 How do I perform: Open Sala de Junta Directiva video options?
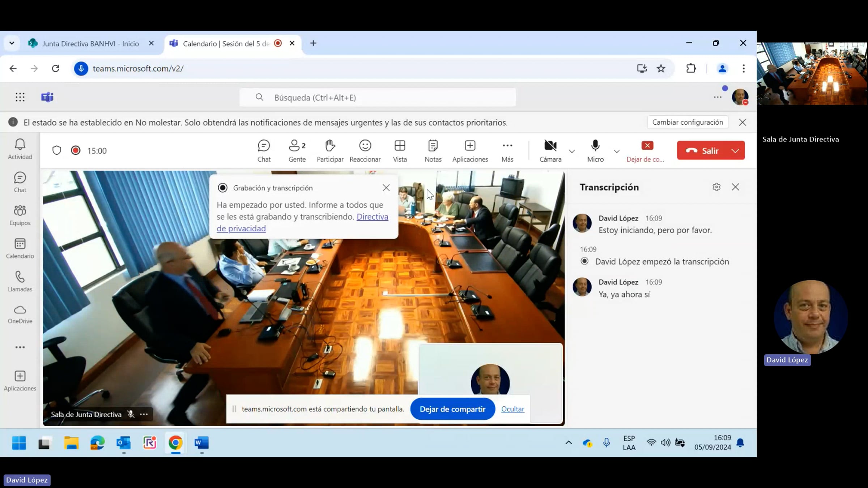(144, 414)
